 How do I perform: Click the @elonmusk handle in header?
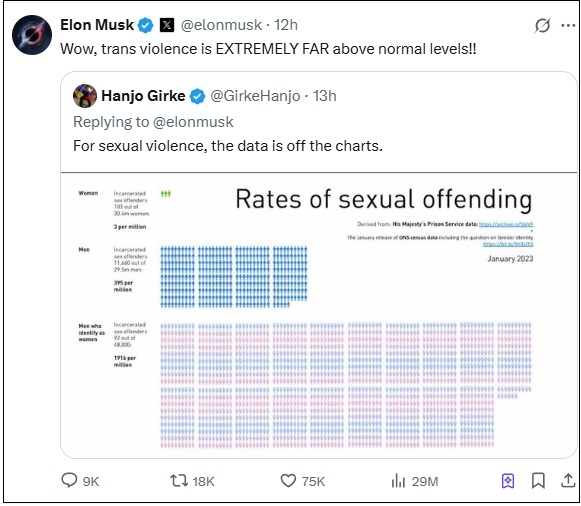pos(221,25)
